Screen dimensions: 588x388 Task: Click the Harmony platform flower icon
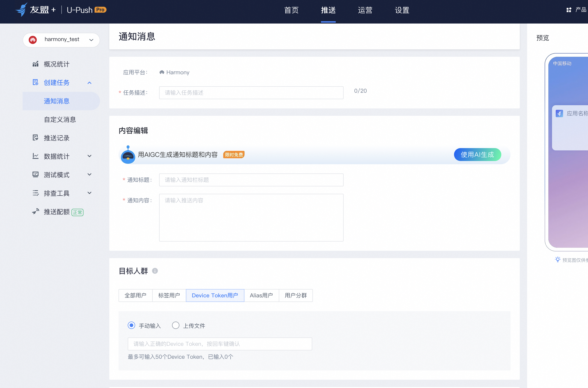[162, 72]
